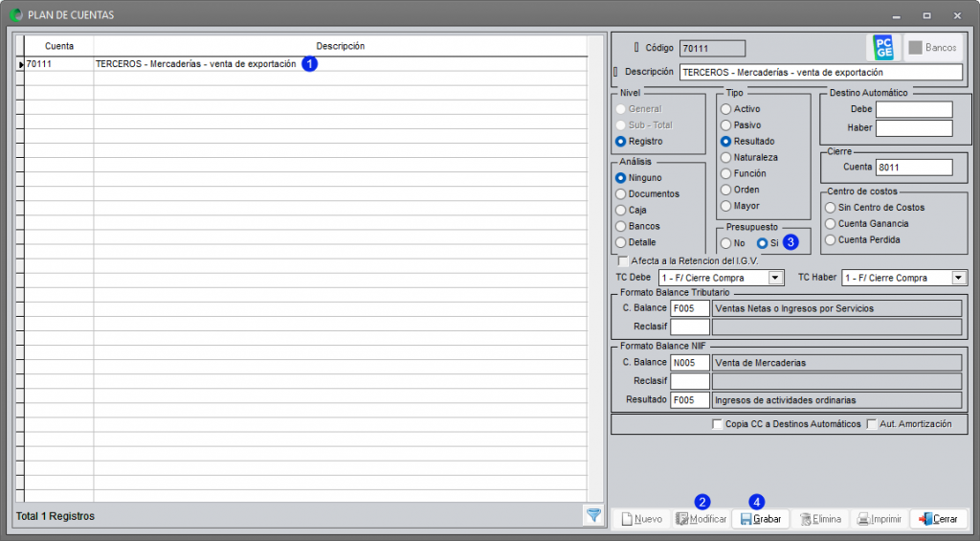Select account row 70111 in the grid
Image resolution: width=980 pixels, height=541 pixels.
pyautogui.click(x=58, y=64)
